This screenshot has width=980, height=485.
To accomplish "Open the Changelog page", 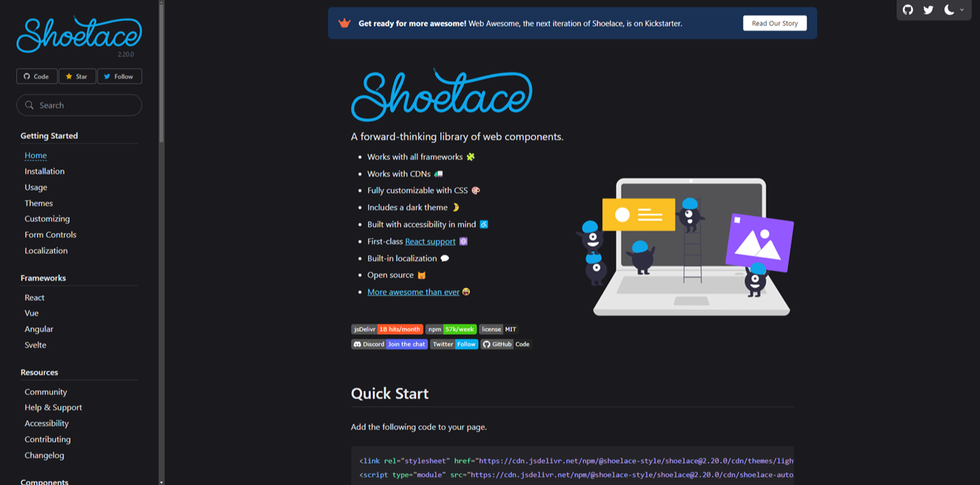I will coord(44,456).
